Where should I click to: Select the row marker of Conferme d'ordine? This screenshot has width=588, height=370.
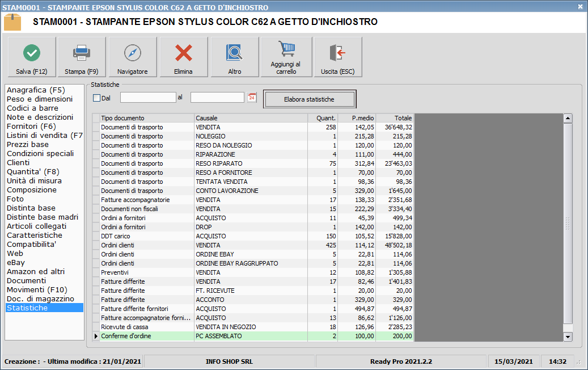click(x=96, y=336)
